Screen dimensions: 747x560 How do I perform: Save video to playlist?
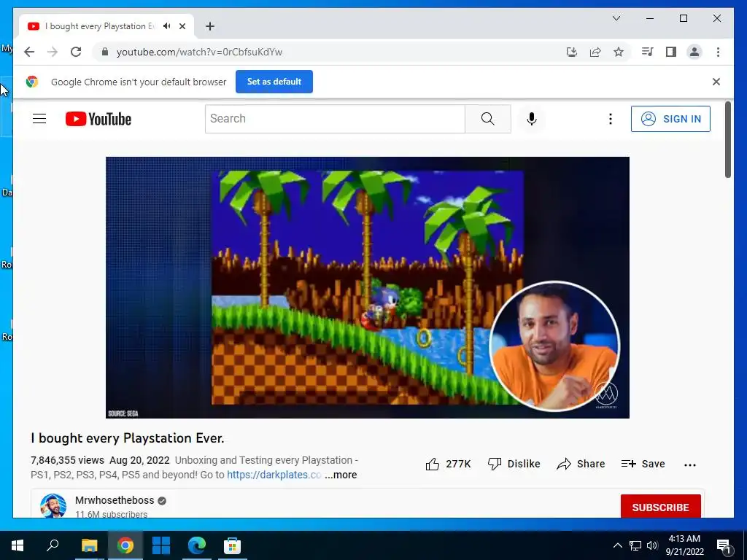(x=643, y=464)
